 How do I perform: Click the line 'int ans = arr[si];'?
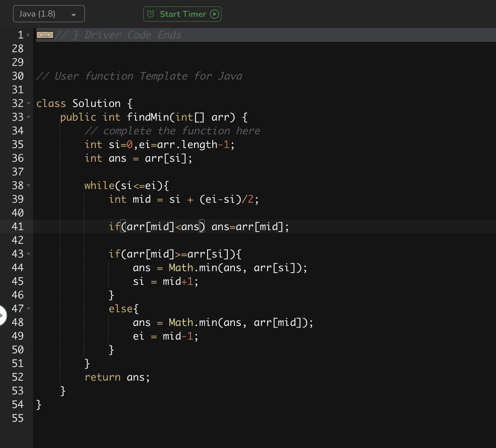[x=138, y=158]
